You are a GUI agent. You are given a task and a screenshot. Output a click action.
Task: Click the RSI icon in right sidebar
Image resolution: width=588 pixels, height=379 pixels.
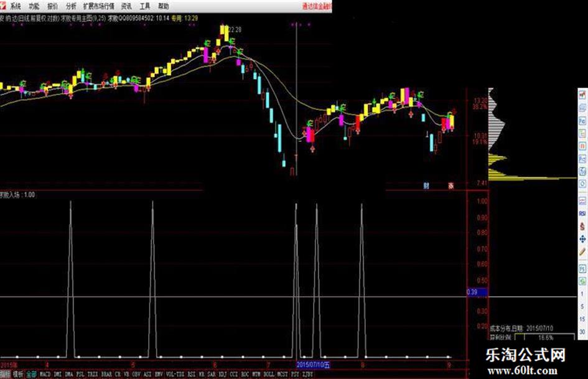pyautogui.click(x=582, y=213)
